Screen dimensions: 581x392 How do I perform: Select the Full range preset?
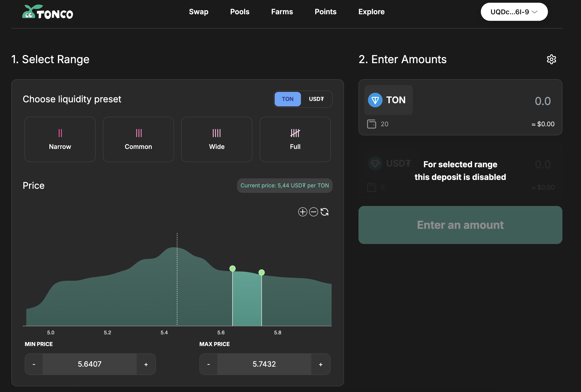tap(295, 139)
